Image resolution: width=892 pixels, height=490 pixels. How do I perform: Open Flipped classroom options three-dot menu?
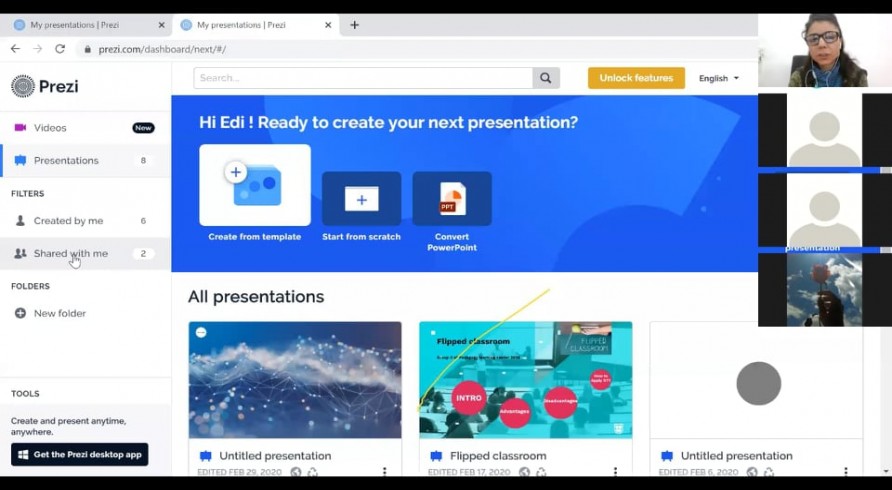click(615, 471)
